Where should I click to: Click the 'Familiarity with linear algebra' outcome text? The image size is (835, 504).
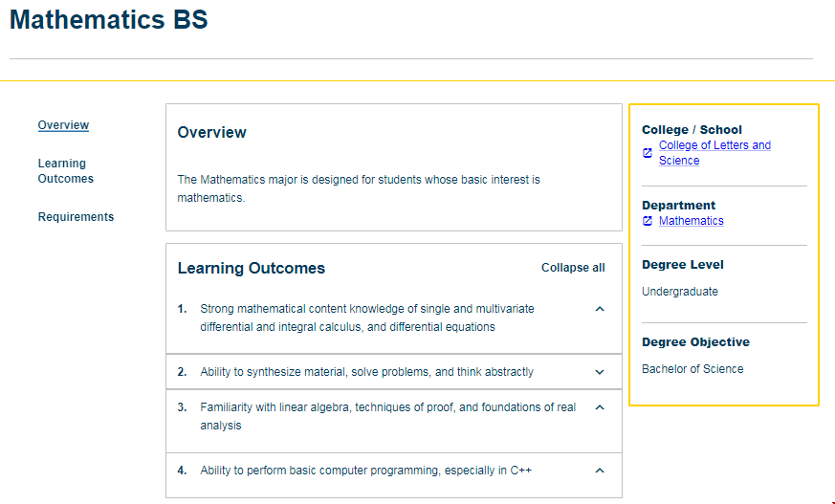pos(387,416)
